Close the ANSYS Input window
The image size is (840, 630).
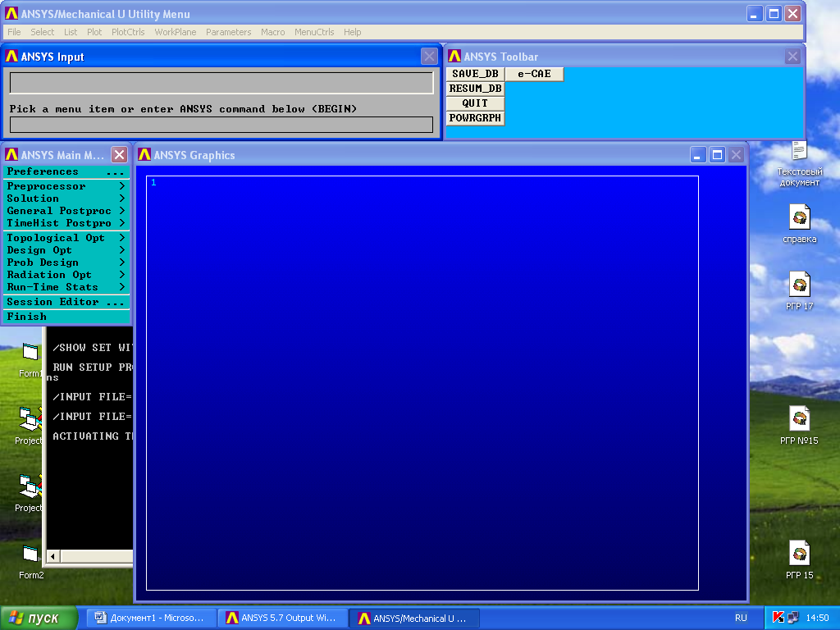coord(429,57)
